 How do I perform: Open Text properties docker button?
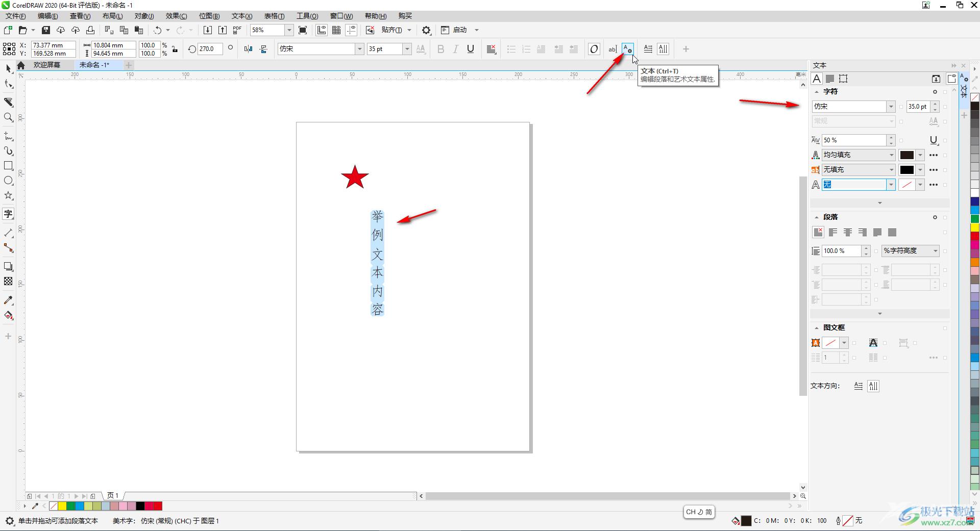pyautogui.click(x=627, y=49)
